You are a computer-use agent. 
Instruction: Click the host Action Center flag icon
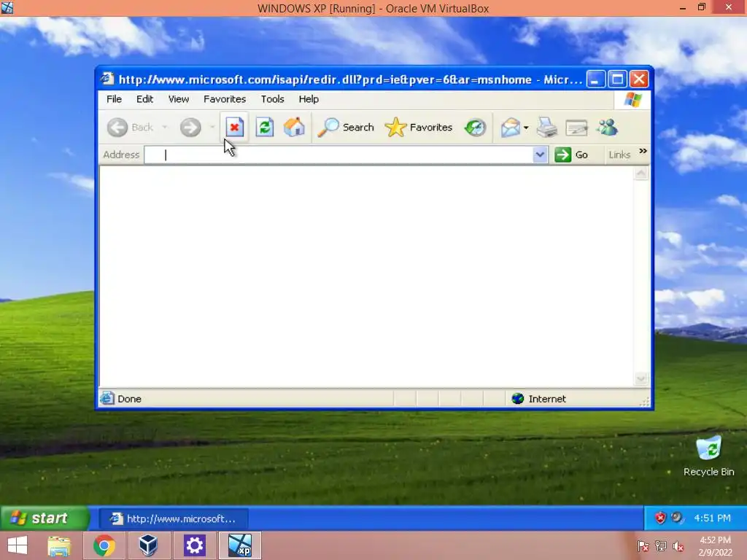coord(643,546)
